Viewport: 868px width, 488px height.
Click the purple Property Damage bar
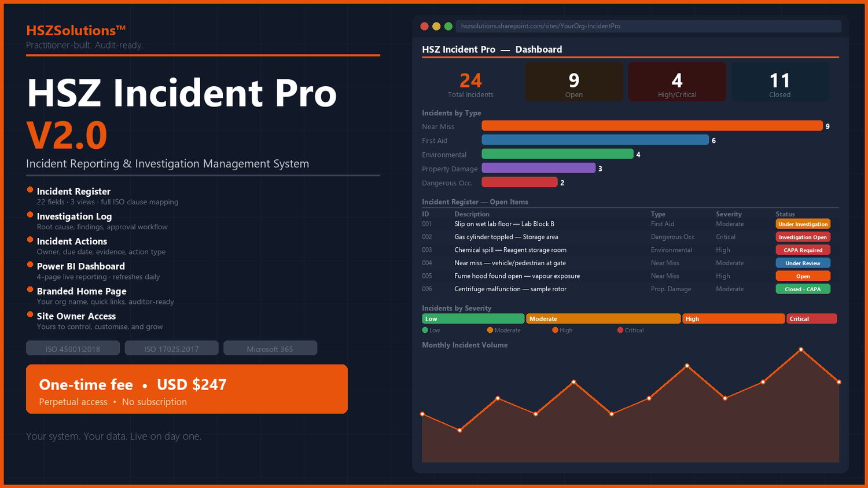pos(539,168)
